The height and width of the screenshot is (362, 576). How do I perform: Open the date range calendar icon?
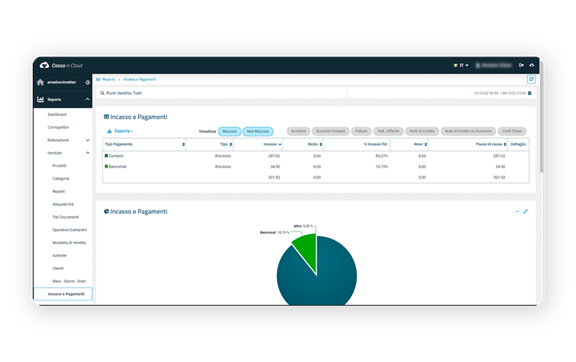(x=530, y=93)
